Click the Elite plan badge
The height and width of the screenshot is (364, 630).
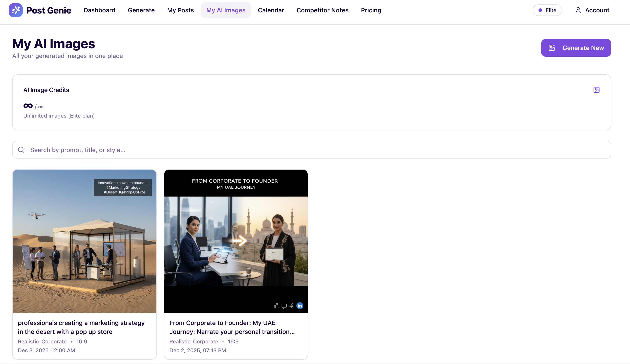[547, 10]
